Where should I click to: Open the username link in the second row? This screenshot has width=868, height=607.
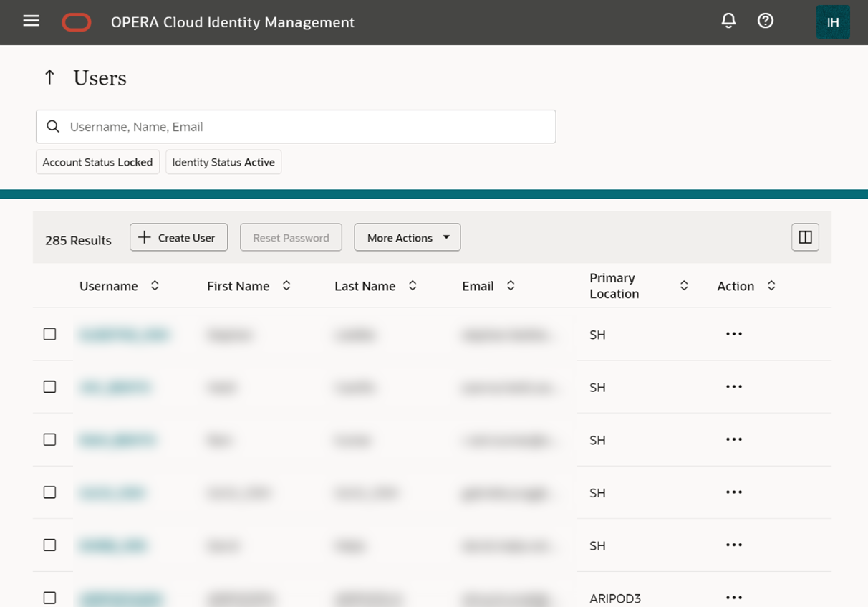pos(115,388)
